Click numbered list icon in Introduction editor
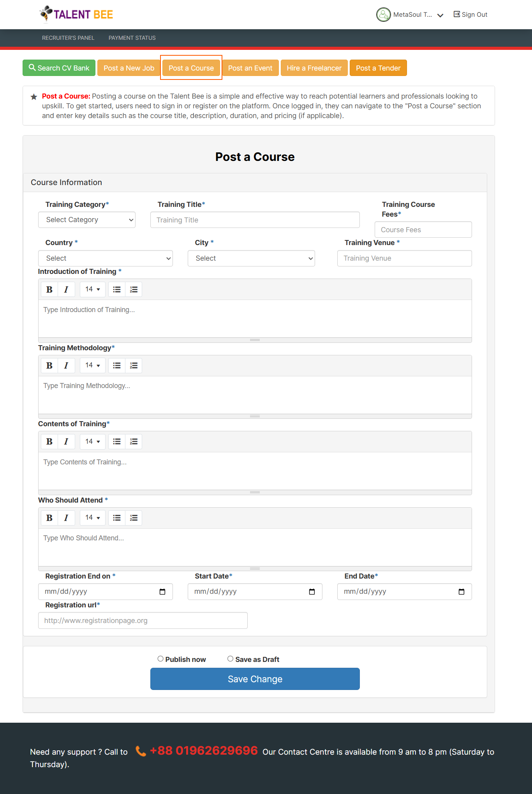The height and width of the screenshot is (794, 532). [x=134, y=289]
